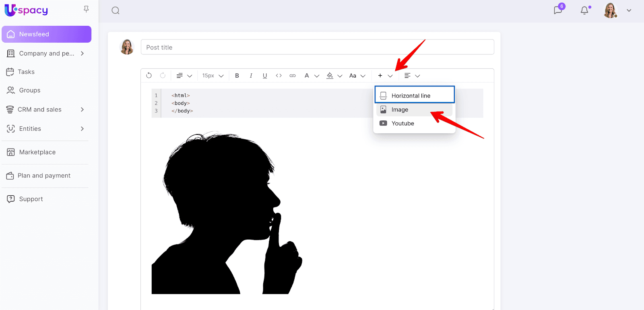Toggle underline formatting

265,76
